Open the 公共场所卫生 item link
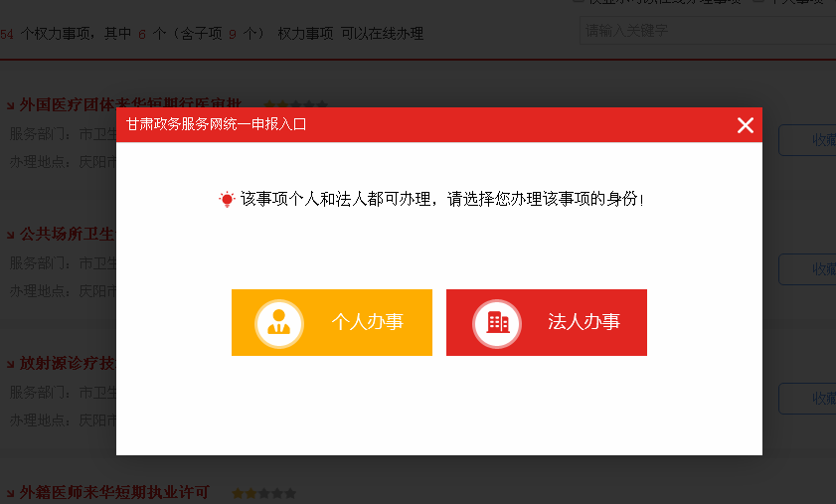Viewport: 836px width, 504px height. point(68,234)
